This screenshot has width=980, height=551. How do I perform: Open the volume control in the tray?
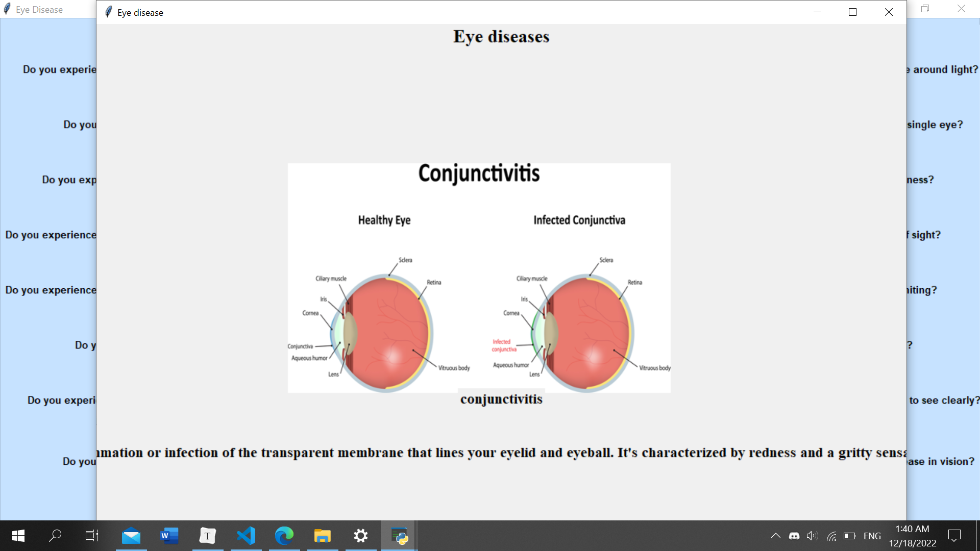[x=812, y=536]
